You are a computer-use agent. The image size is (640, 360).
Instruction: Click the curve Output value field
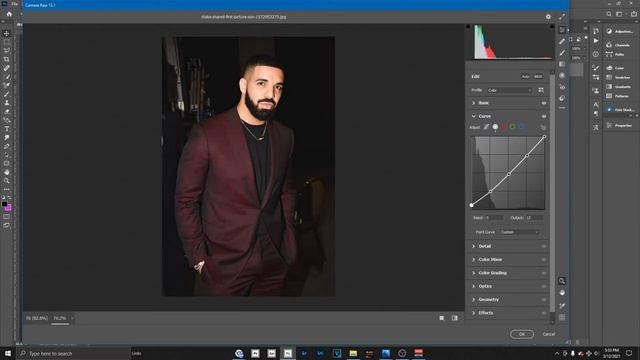(534, 218)
